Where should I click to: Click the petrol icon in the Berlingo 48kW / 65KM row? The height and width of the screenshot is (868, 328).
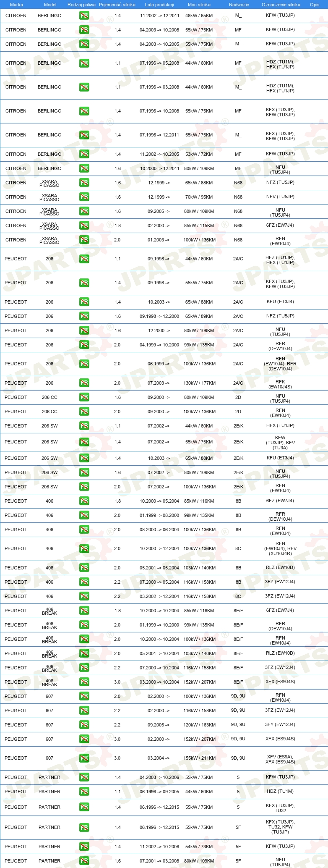pos(84,16)
